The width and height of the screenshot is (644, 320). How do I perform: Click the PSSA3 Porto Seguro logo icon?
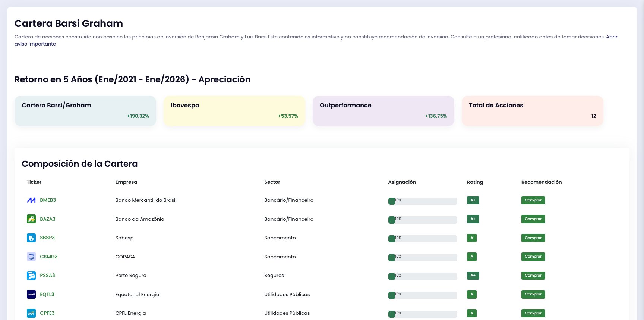click(31, 276)
